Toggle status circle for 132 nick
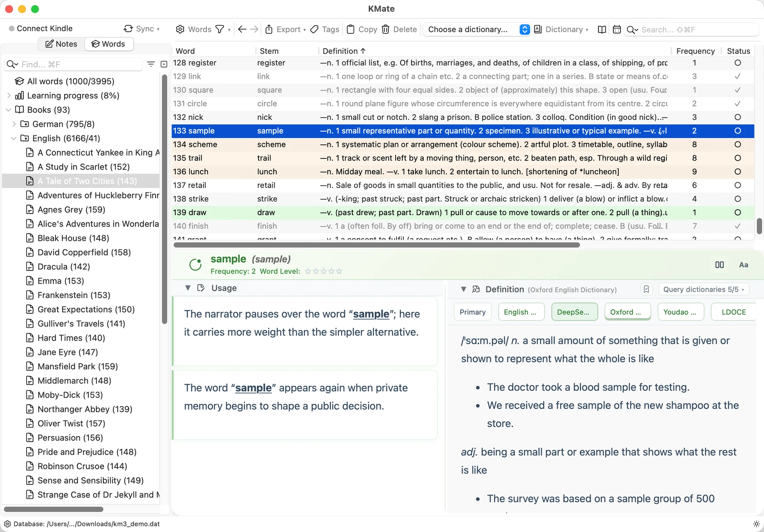Screen dimensions: 764x532 pos(738,117)
